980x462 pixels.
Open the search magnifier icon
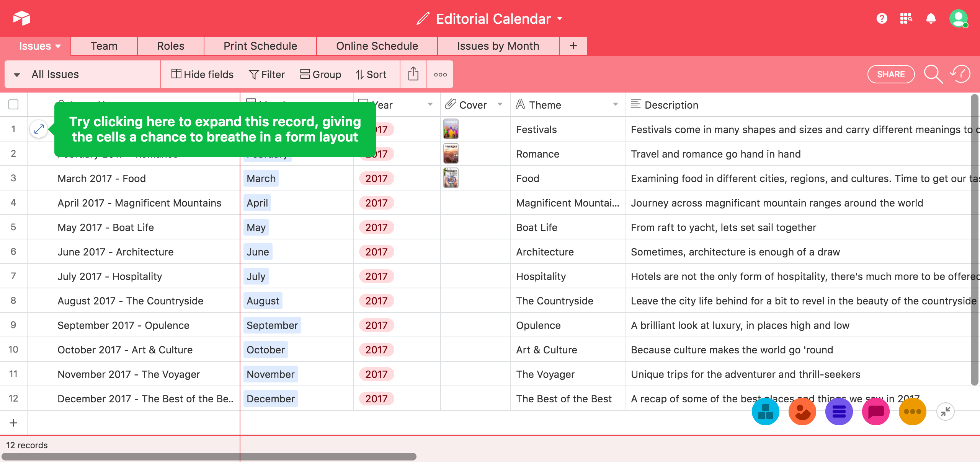coord(933,74)
